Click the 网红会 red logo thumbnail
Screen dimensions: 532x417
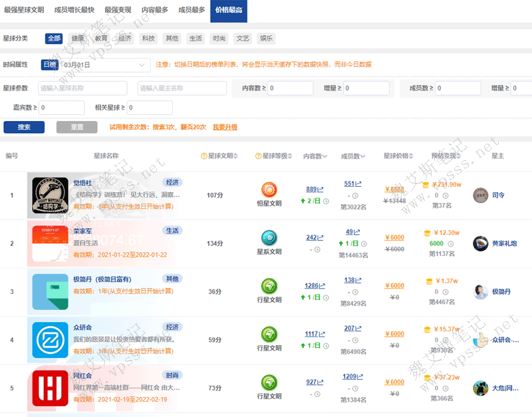pos(51,388)
